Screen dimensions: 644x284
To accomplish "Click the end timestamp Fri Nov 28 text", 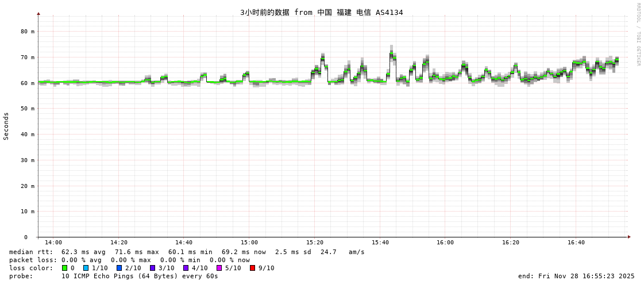I will point(576,276).
